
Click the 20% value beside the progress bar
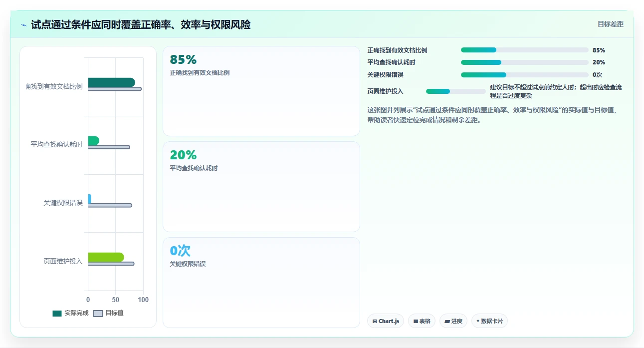pyautogui.click(x=599, y=62)
